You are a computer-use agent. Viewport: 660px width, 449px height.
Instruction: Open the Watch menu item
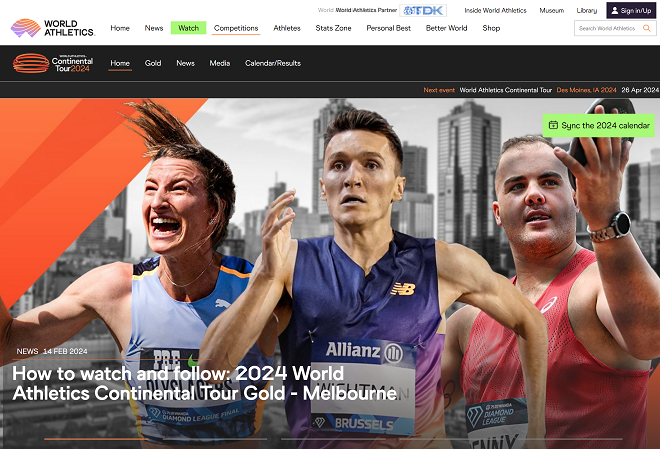[188, 28]
